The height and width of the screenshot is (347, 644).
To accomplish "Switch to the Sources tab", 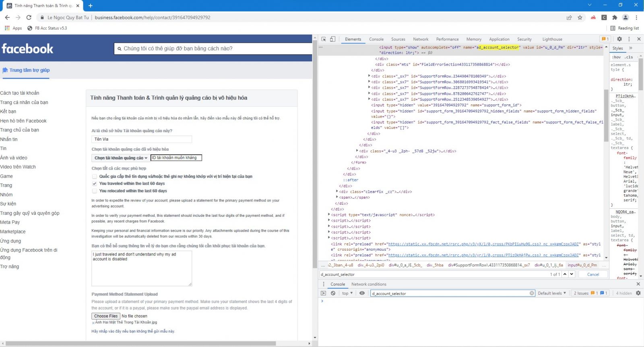I will (398, 39).
